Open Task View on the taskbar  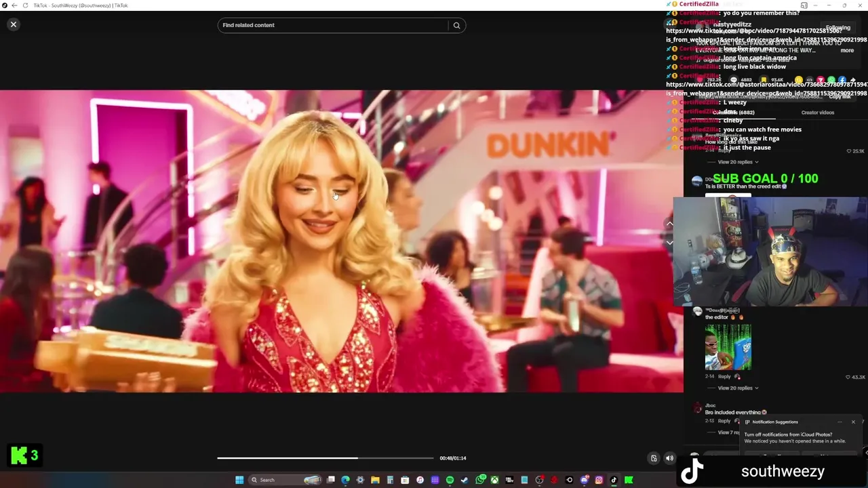331,480
